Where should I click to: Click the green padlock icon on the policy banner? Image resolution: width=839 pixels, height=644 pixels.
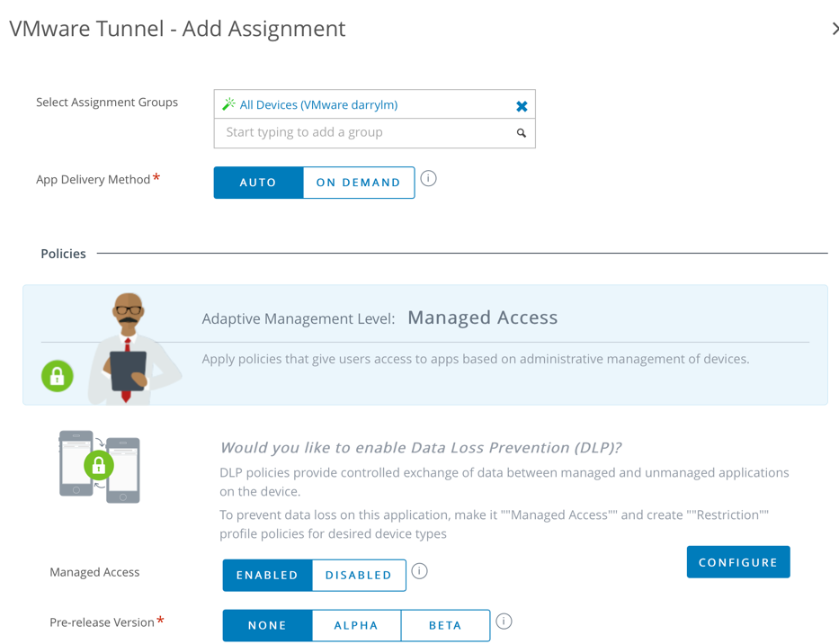pos(57,376)
